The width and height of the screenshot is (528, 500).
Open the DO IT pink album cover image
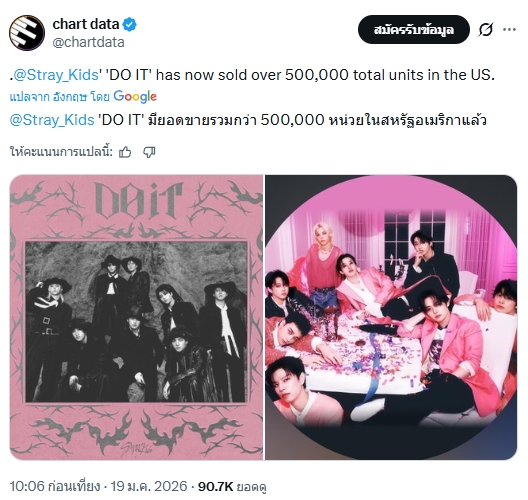coord(136,317)
